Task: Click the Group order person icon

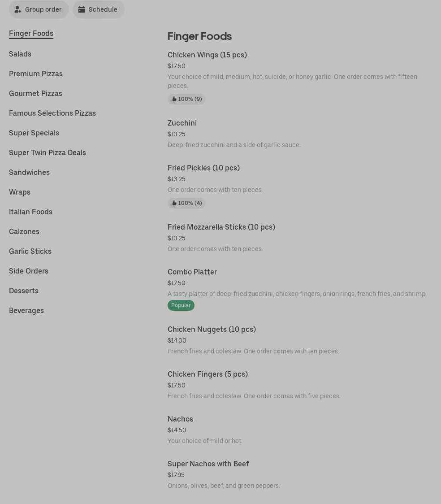Action: click(18, 9)
